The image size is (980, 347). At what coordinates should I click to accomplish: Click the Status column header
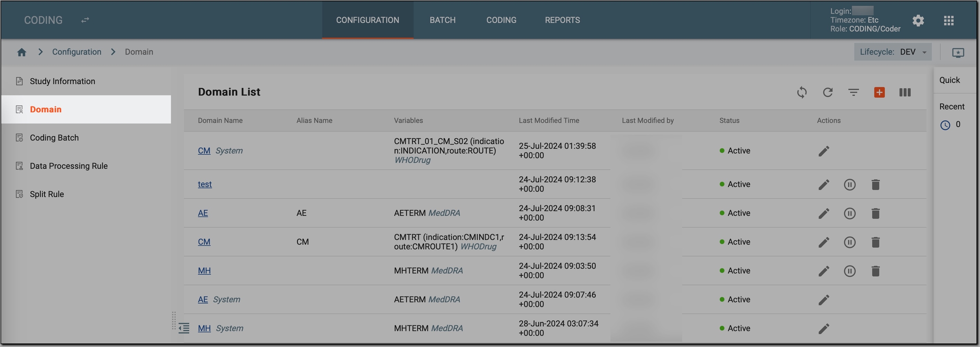tap(729, 121)
